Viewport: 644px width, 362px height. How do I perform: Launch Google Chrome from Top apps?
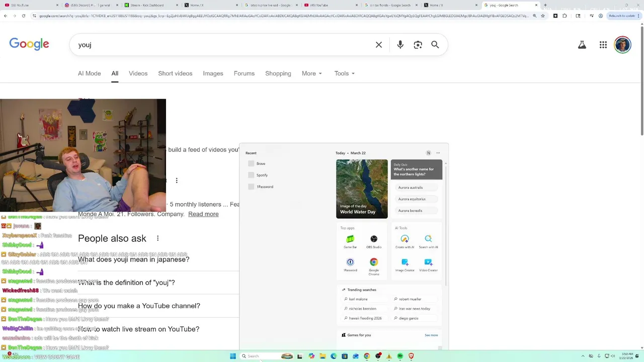[x=374, y=266]
